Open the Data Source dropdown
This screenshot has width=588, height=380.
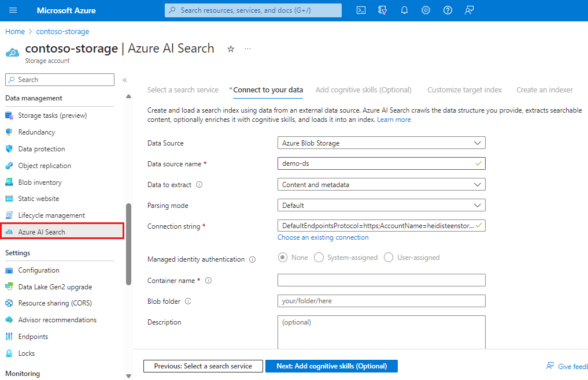(381, 143)
